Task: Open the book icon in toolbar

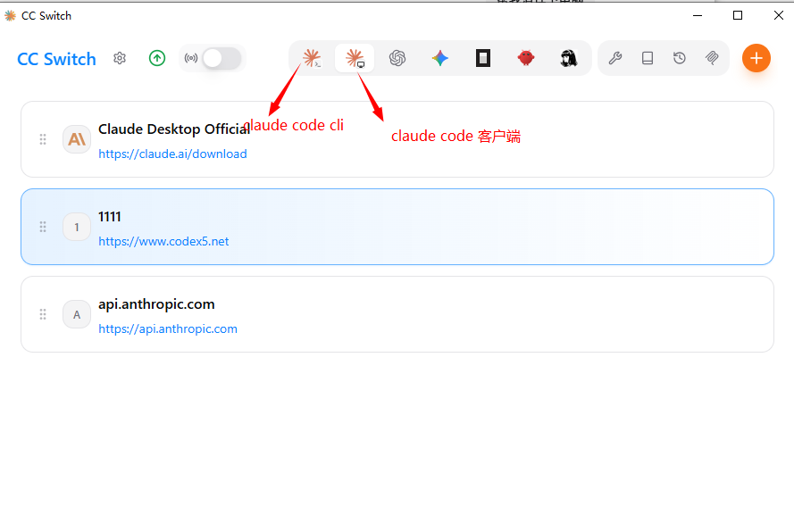Action: coord(648,58)
